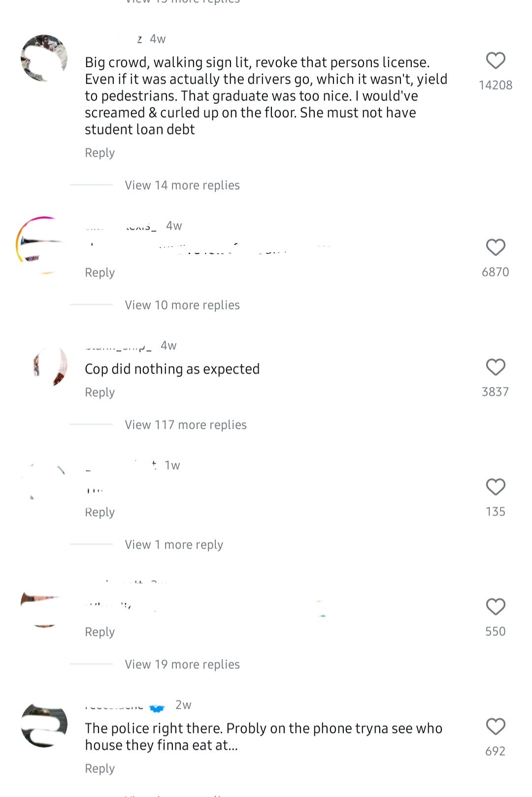The width and height of the screenshot is (532, 797).
Task: Reply to the comment with 6870 likes
Action: (x=100, y=273)
